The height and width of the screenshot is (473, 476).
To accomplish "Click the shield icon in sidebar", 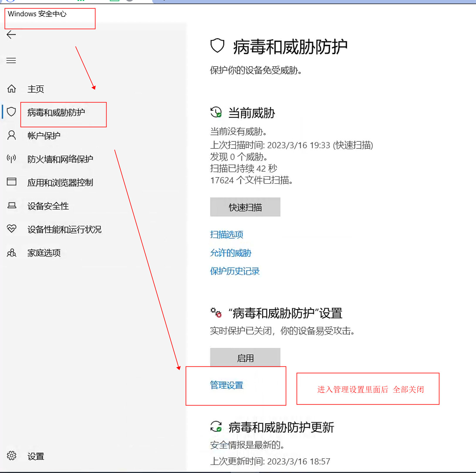I will pyautogui.click(x=11, y=112).
